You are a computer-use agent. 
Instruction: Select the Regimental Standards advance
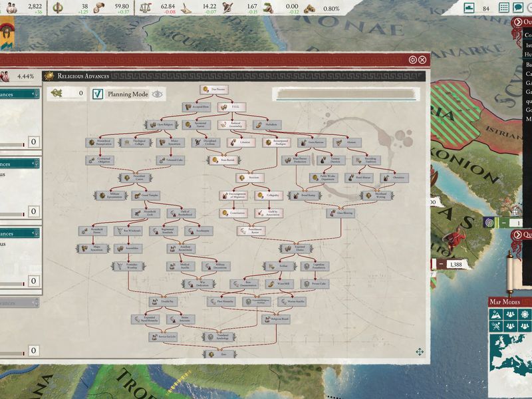(x=164, y=231)
